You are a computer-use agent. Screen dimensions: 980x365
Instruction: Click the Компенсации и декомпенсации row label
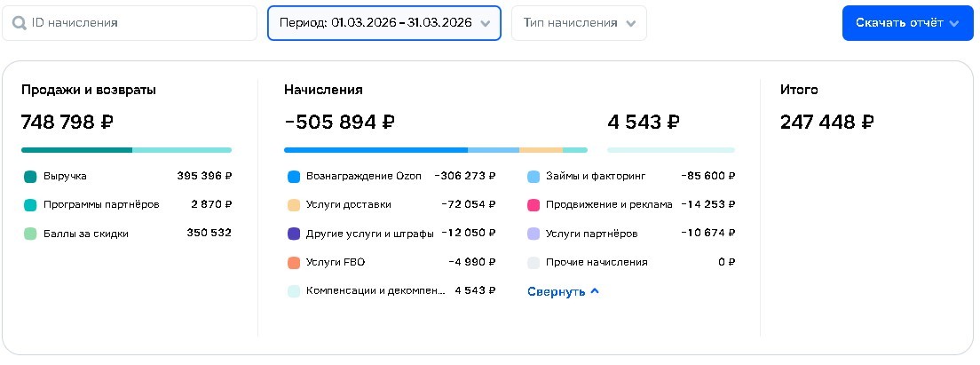click(375, 291)
